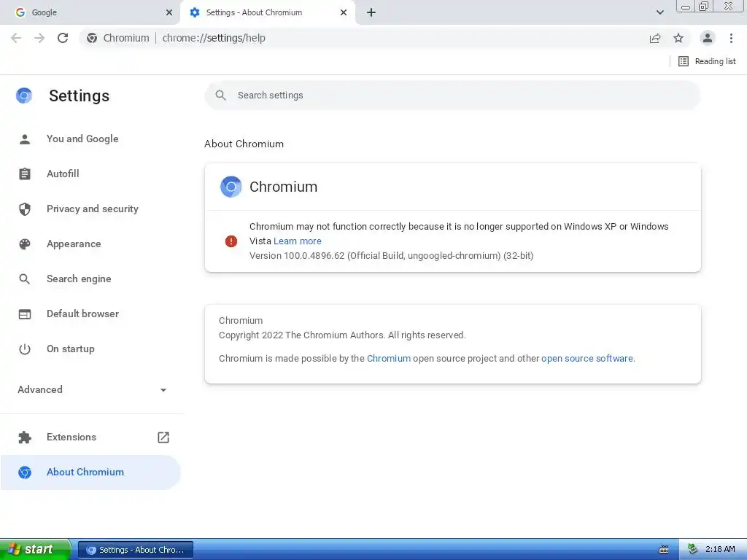Click the window icon beside Default browser
The image size is (747, 560).
click(24, 314)
